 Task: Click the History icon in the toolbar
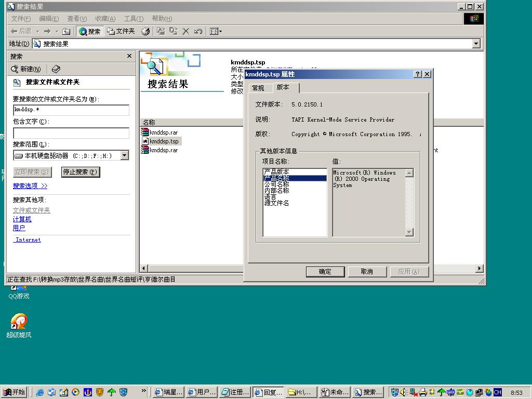[145, 31]
